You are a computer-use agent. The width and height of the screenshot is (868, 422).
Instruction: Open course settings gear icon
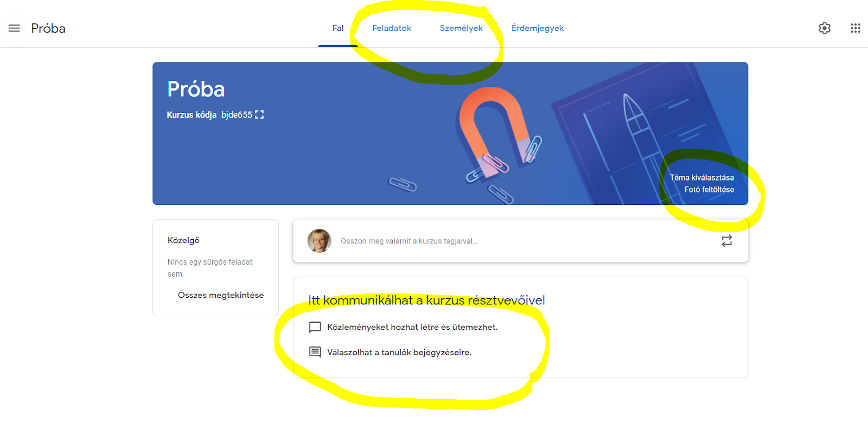coord(824,28)
